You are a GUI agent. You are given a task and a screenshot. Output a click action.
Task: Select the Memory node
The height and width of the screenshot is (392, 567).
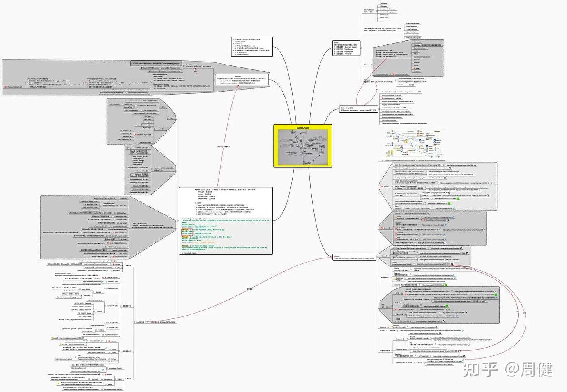point(242,79)
